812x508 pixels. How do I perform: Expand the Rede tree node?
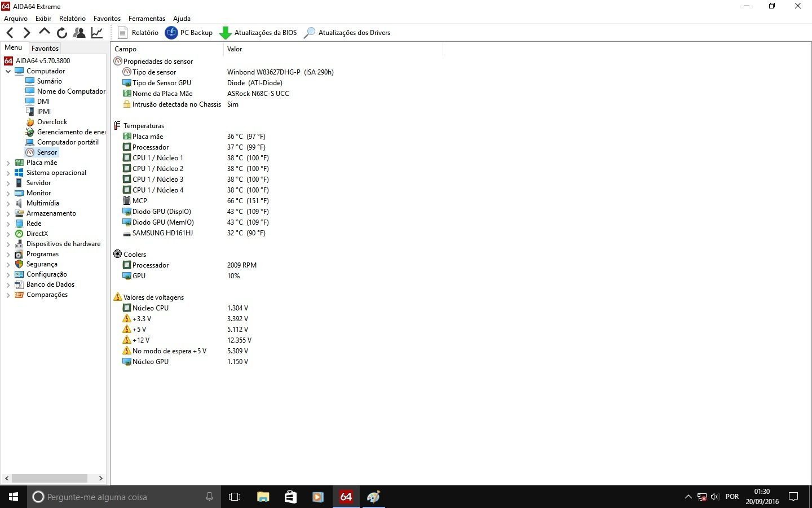coord(8,224)
